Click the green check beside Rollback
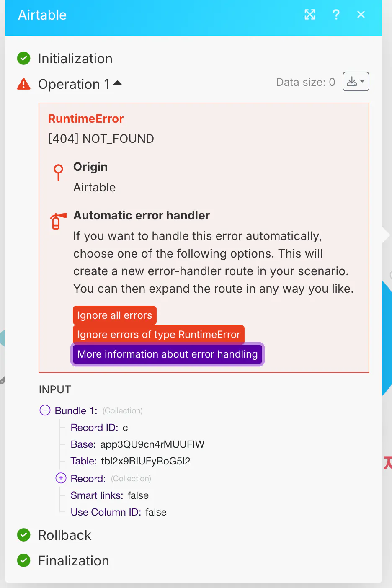 pyautogui.click(x=24, y=535)
